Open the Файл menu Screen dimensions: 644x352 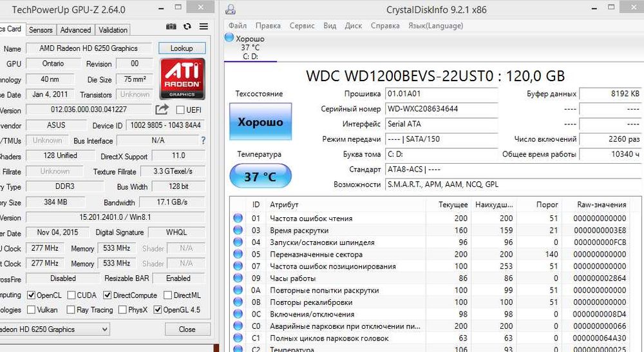[238, 26]
